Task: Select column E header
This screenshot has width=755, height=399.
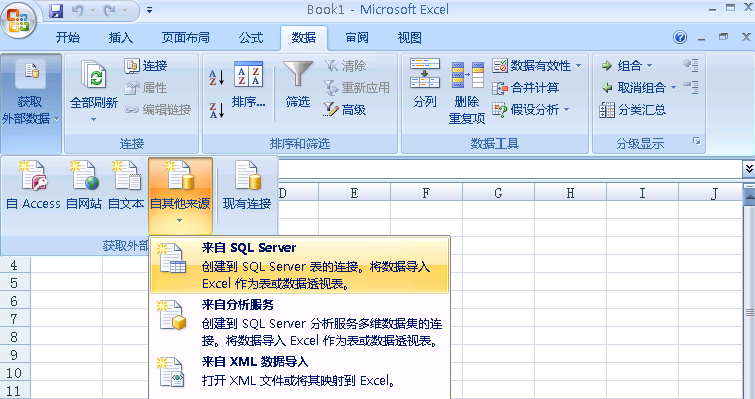Action: (354, 193)
